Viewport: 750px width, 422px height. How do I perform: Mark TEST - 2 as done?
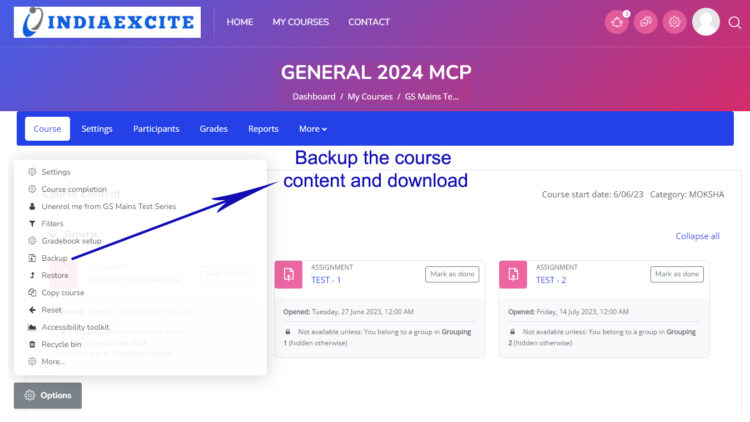[x=677, y=274]
